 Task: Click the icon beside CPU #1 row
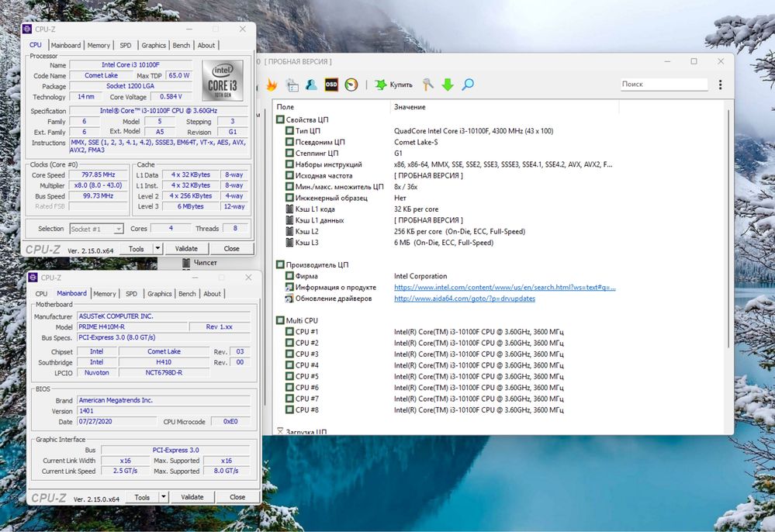tap(289, 331)
